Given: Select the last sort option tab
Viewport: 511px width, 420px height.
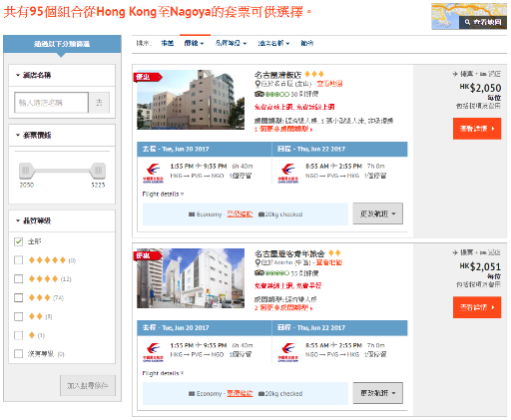Looking at the screenshot, I should (306, 43).
